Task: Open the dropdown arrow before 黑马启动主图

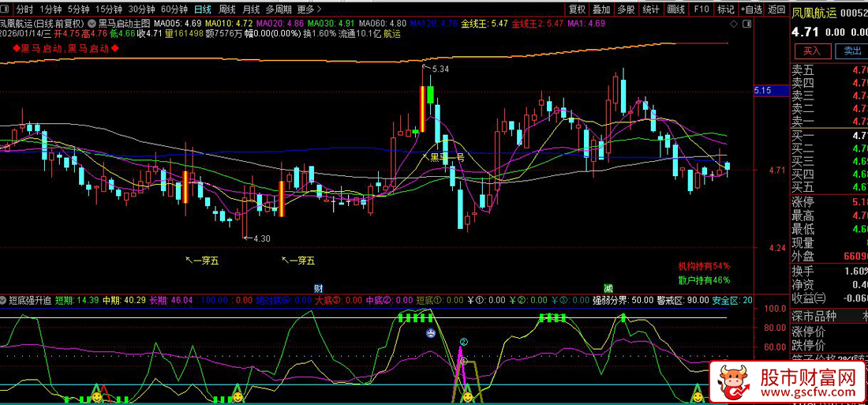Action: pos(93,24)
